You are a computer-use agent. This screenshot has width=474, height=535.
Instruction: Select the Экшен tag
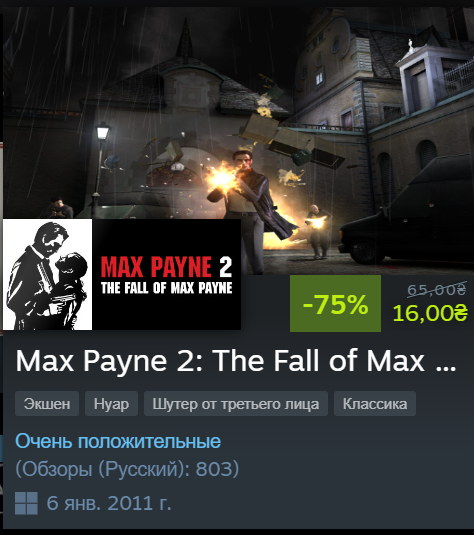pyautogui.click(x=47, y=404)
